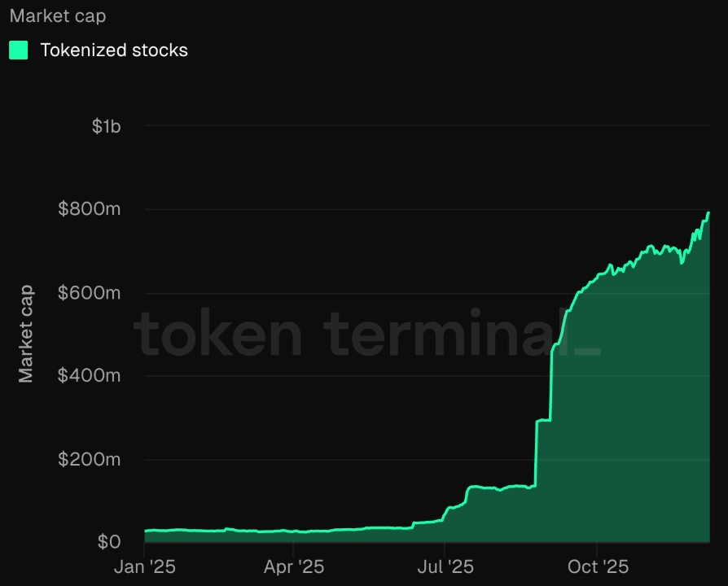
Task: Select the $1b y-axis label
Action: (105, 126)
